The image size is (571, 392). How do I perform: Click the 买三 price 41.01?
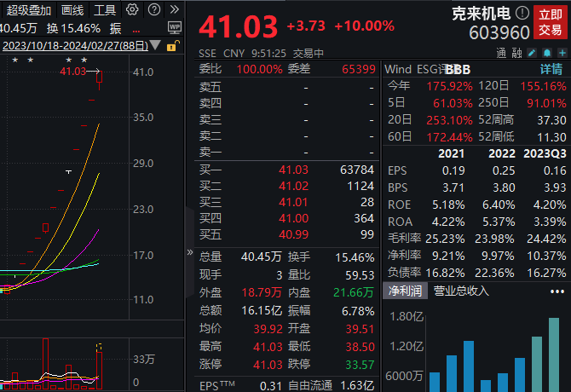[x=293, y=202]
